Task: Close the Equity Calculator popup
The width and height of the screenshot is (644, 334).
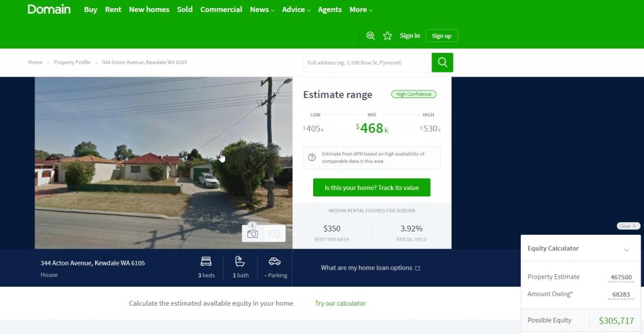Action: [x=628, y=226]
